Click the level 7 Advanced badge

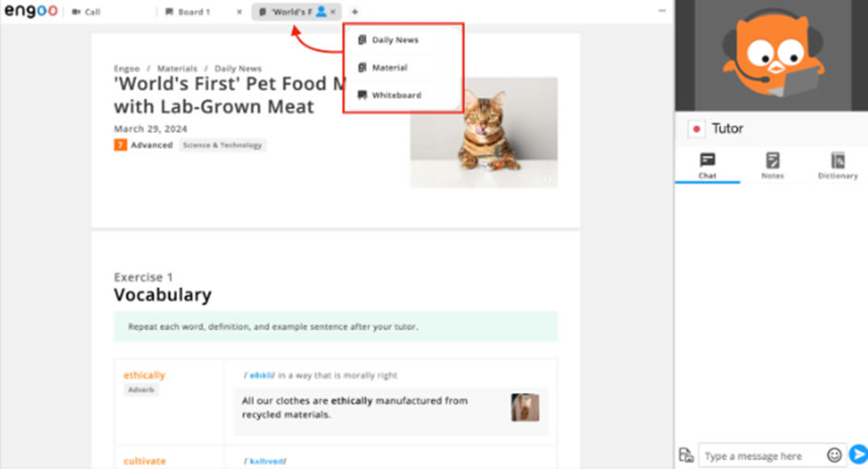(143, 145)
